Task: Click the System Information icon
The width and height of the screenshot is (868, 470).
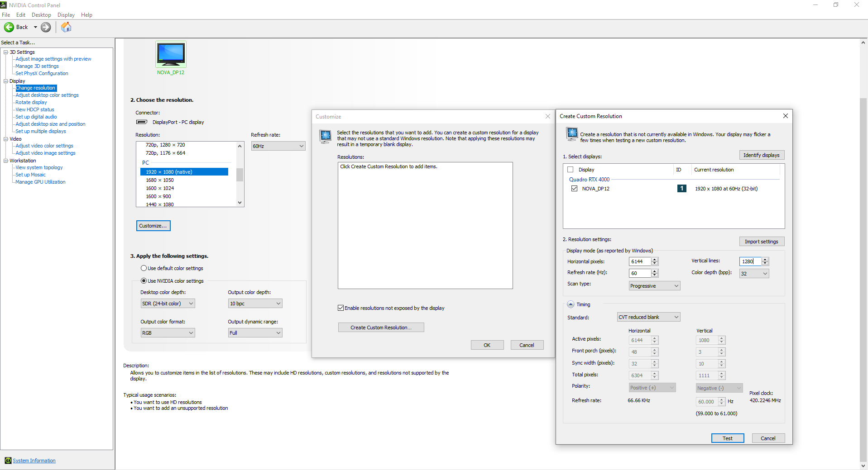Action: [x=8, y=461]
